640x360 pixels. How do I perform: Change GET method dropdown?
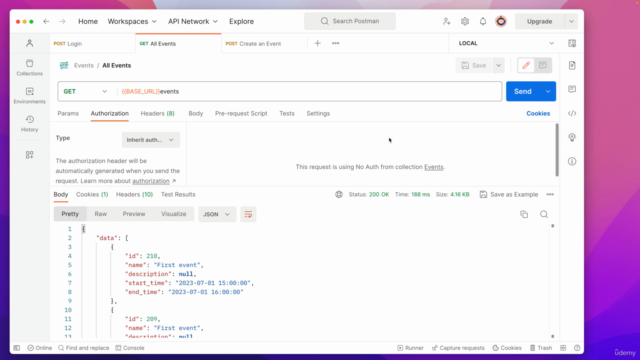point(86,91)
